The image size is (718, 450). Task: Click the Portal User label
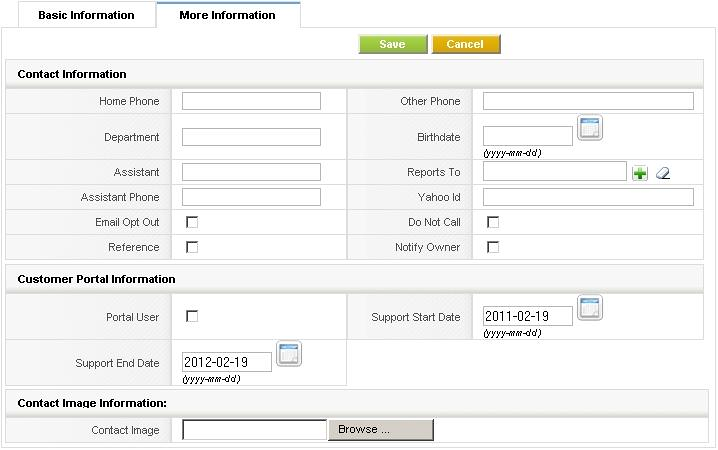pyautogui.click(x=132, y=317)
